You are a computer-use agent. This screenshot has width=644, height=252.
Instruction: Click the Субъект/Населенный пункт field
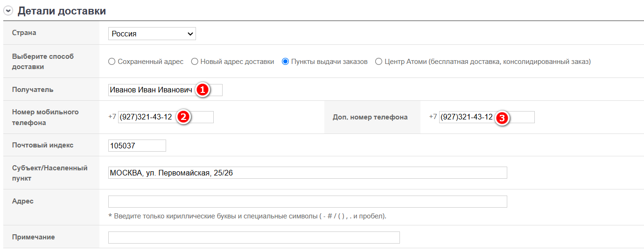pos(307,173)
